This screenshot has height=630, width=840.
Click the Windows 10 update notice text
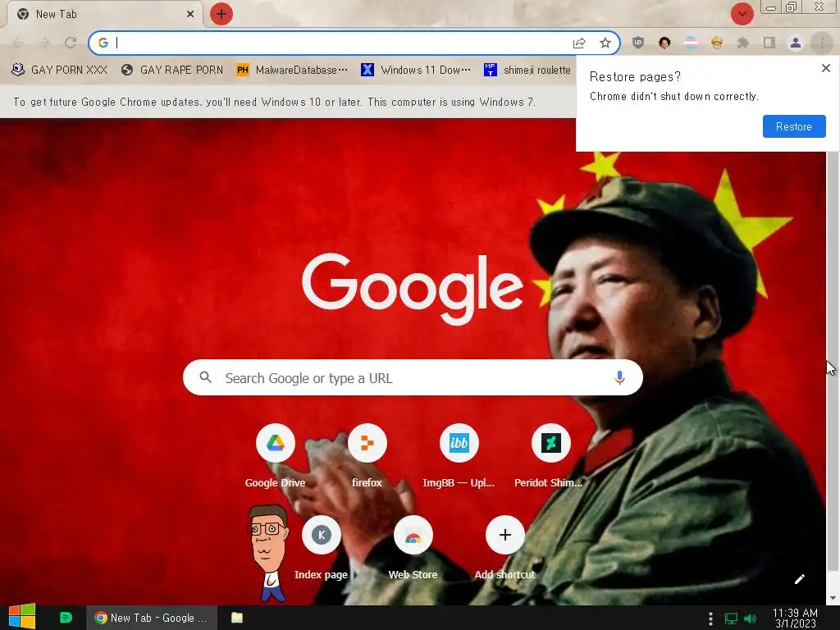click(x=274, y=102)
